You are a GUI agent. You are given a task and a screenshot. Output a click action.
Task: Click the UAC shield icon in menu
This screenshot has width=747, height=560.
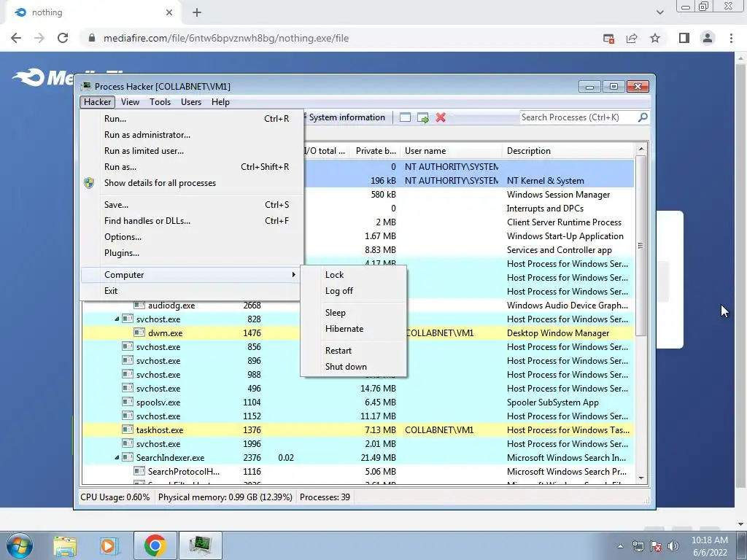pyautogui.click(x=89, y=183)
